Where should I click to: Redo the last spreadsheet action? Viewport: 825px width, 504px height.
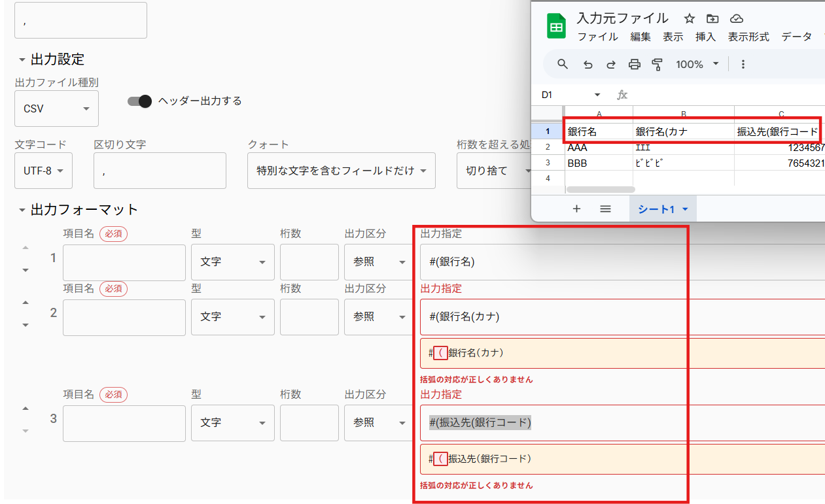(611, 64)
